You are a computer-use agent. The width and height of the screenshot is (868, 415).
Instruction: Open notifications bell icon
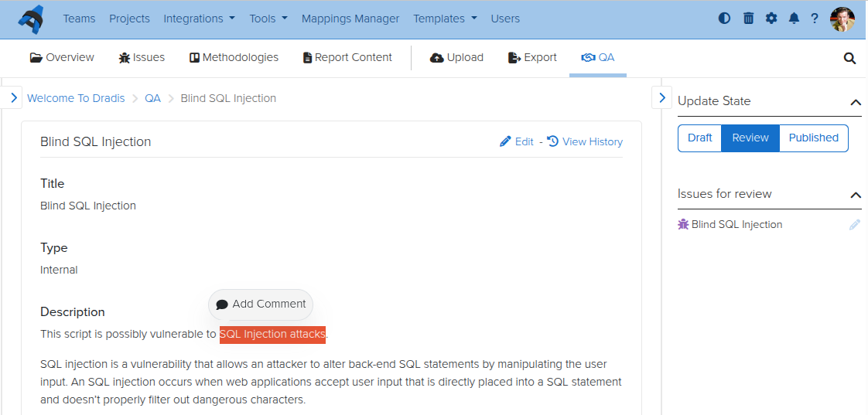794,19
